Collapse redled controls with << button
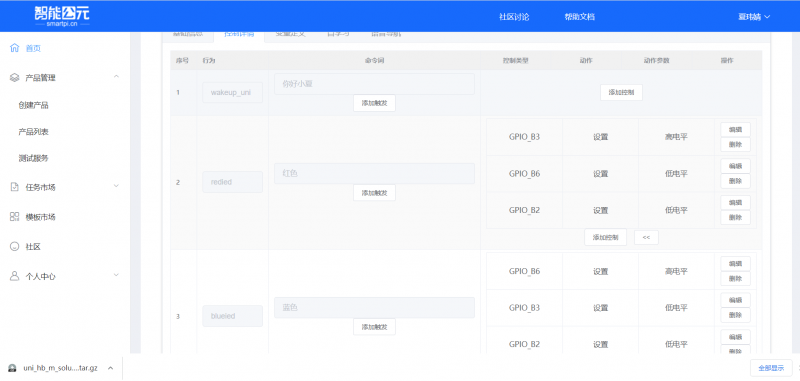Screen dimensions: 800x381 pyautogui.click(x=646, y=237)
